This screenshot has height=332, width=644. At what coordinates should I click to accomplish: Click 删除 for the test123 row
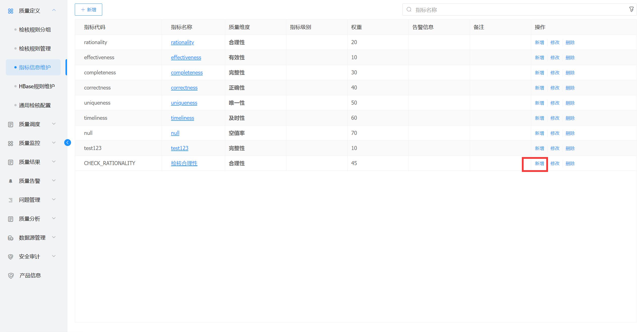click(570, 148)
